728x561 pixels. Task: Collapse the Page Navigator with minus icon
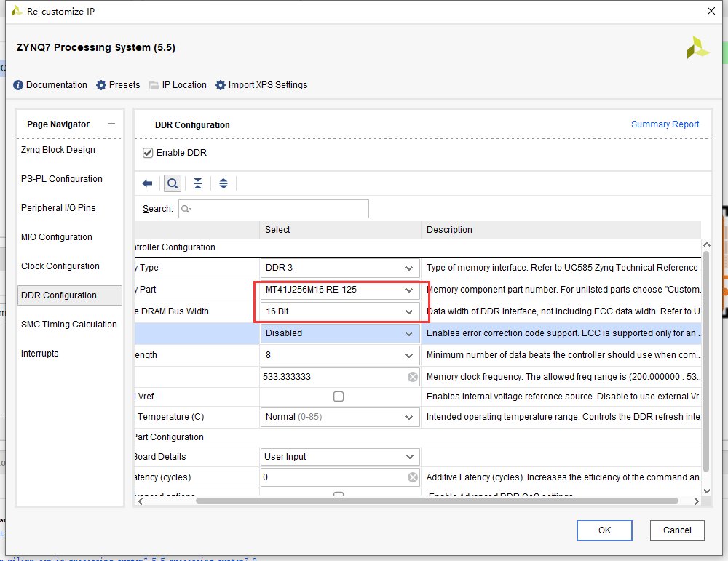[x=111, y=124]
